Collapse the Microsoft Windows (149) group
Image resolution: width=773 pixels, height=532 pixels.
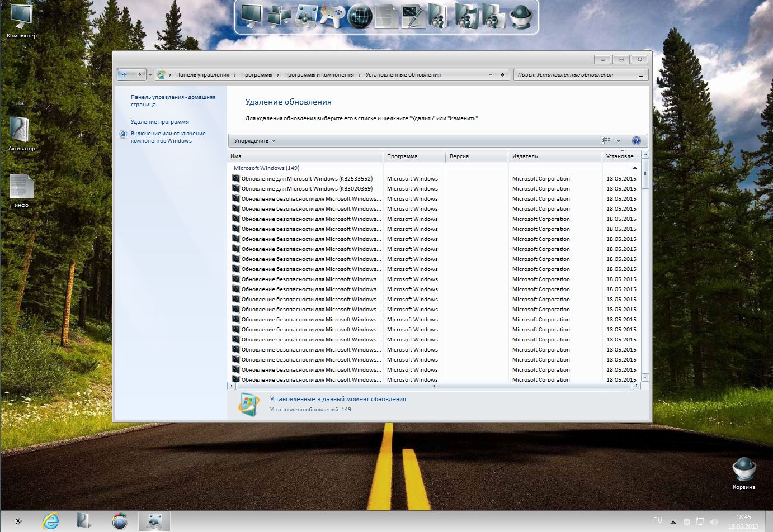635,168
